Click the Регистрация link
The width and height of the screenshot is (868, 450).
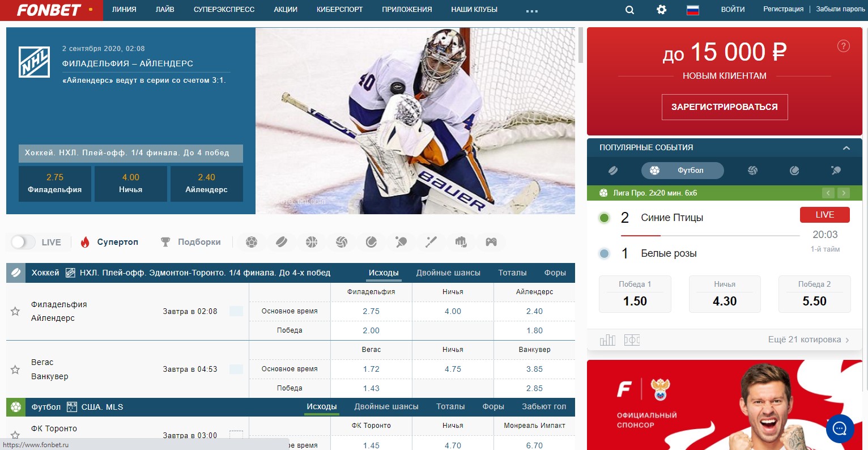pos(783,10)
